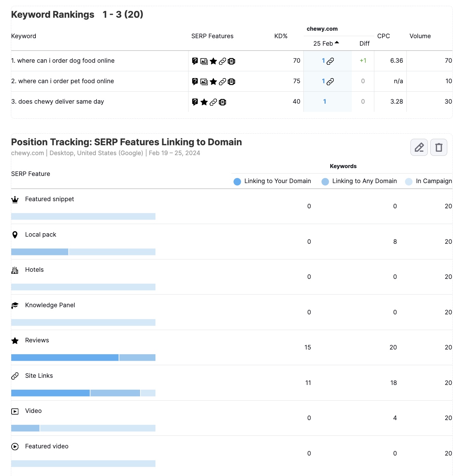Click the Knowledge Panel graduation cap icon
The image size is (465, 476).
pyautogui.click(x=15, y=305)
